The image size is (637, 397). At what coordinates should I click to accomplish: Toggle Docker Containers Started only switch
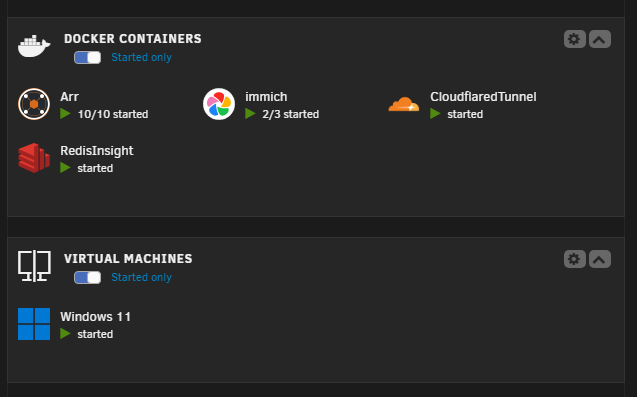click(87, 57)
